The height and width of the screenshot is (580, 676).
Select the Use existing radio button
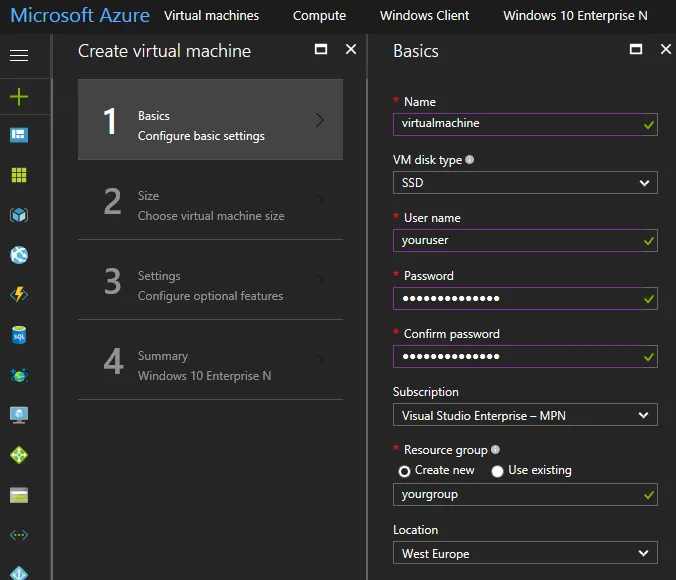[x=497, y=471]
